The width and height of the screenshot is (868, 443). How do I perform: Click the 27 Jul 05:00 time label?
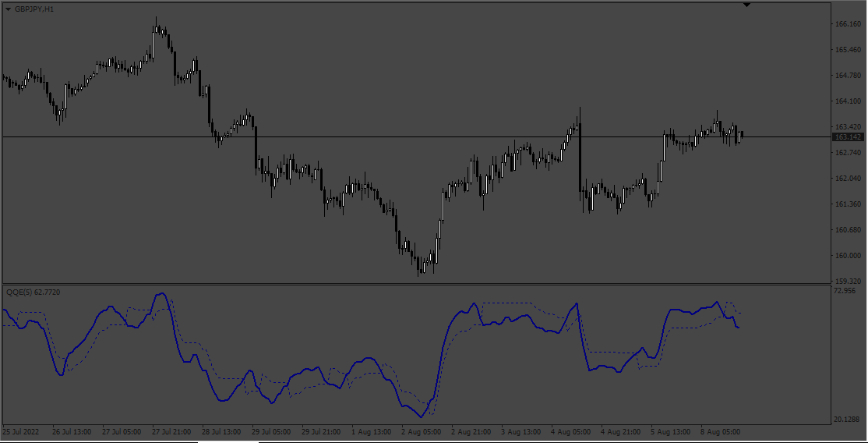coord(122,431)
